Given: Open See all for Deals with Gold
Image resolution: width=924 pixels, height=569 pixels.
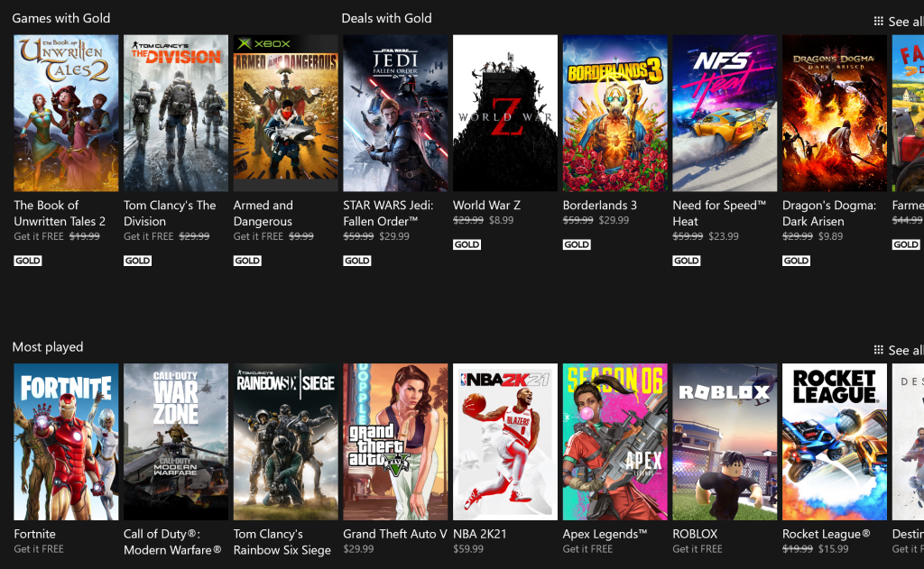Looking at the screenshot, I should click(x=905, y=21).
